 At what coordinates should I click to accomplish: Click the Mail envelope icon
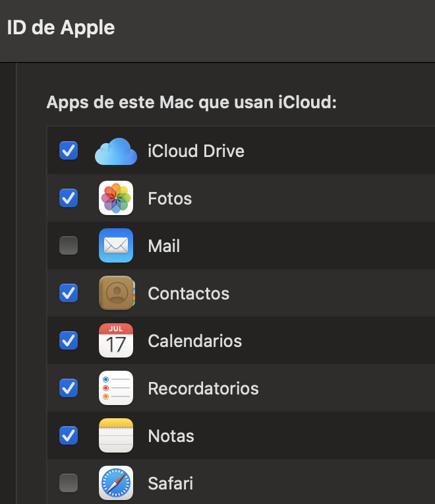(x=116, y=245)
